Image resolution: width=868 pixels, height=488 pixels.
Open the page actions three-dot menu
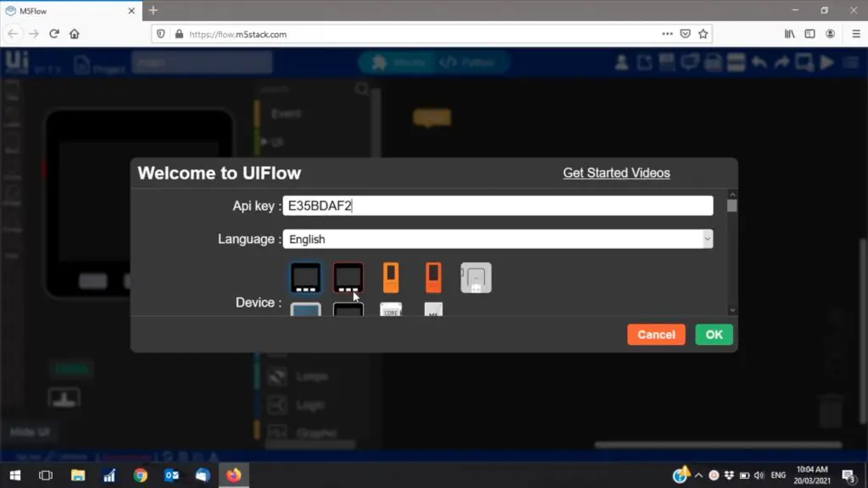click(668, 34)
